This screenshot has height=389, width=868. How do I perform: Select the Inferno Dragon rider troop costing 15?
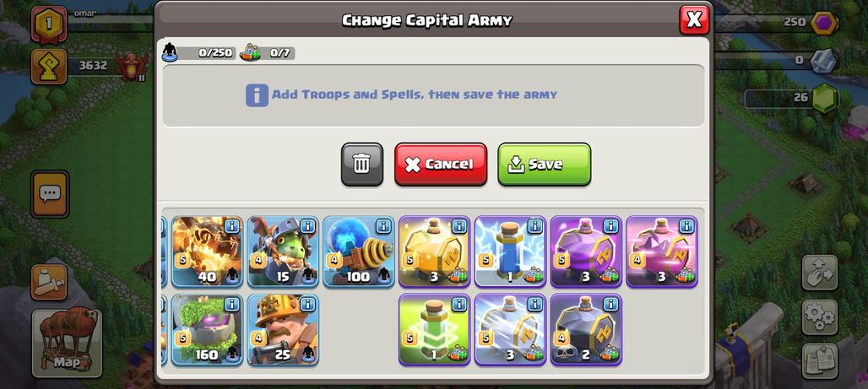pos(283,251)
